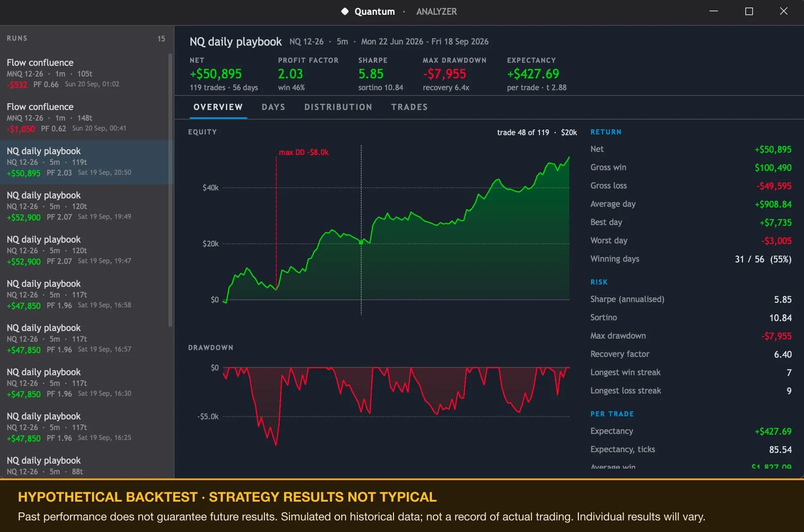Maximize the Quantum Analyzer window

749,12
